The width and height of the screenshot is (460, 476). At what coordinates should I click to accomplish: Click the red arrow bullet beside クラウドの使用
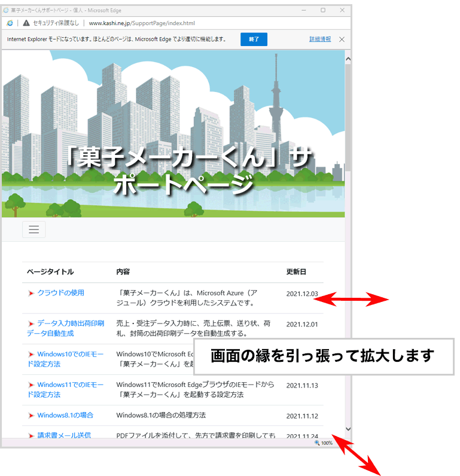pos(31,293)
